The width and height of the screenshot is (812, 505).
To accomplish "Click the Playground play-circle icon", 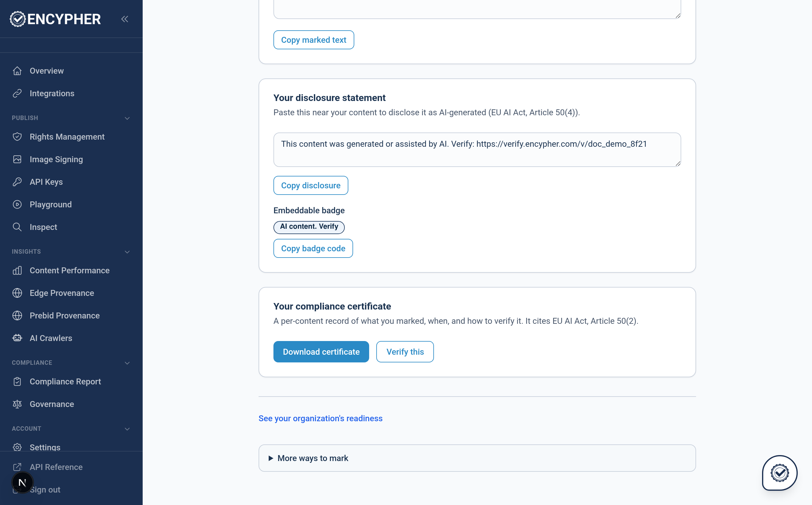I will coord(17,204).
